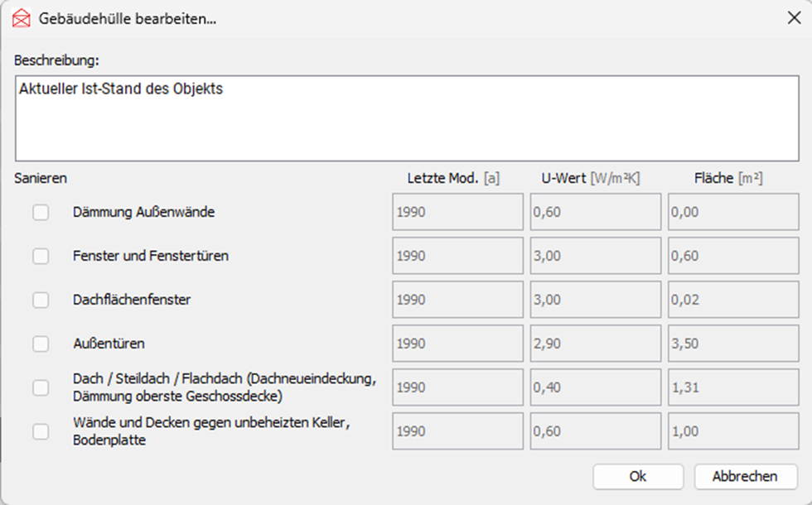
Task: Click the U-Wert field for Dach row
Action: (x=595, y=387)
